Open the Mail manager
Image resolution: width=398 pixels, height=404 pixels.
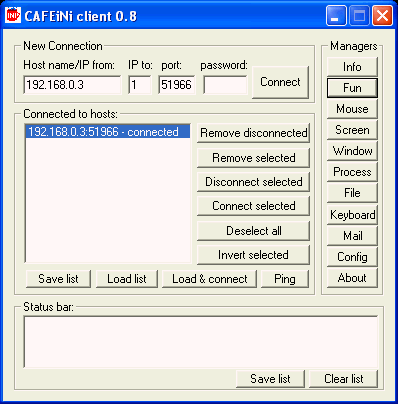click(352, 236)
